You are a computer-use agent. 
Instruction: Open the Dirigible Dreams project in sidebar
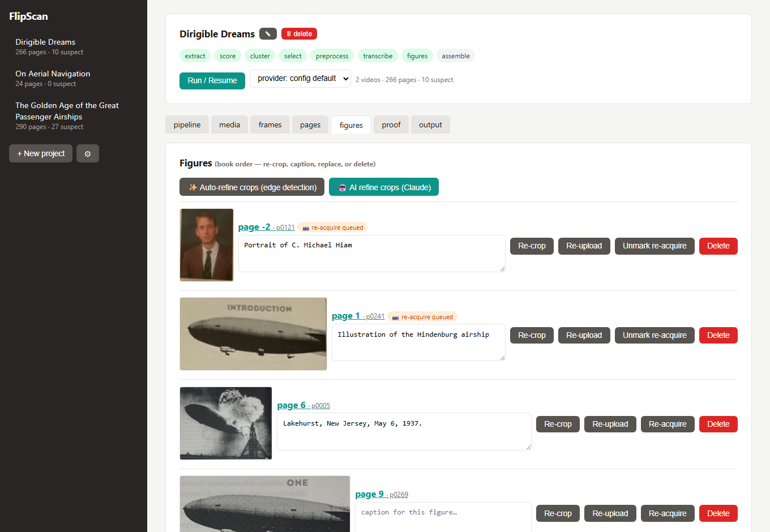coord(74,46)
